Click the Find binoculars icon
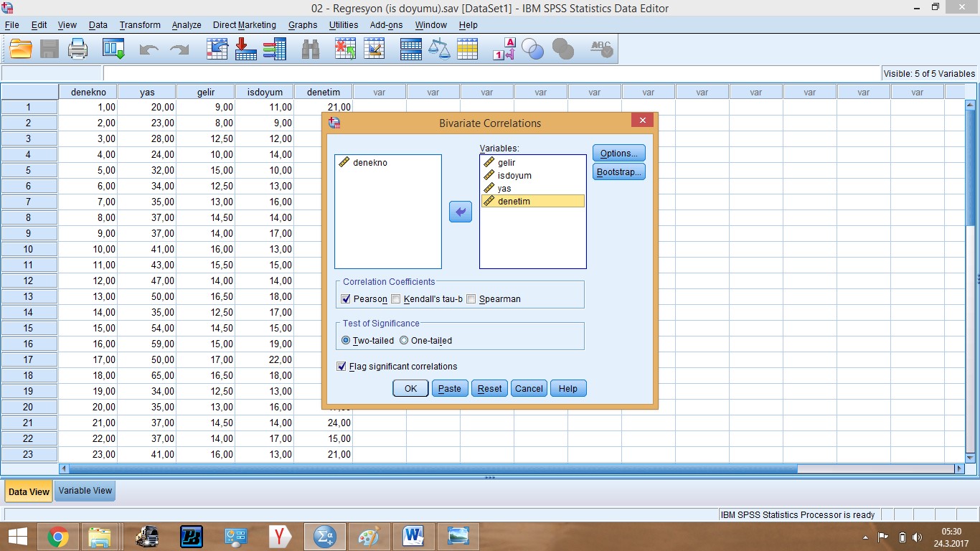This screenshot has width=980, height=551. coord(311,49)
